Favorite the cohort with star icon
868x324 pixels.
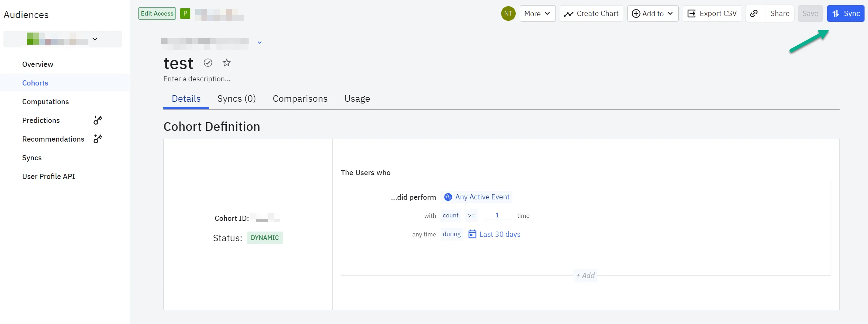(x=227, y=63)
